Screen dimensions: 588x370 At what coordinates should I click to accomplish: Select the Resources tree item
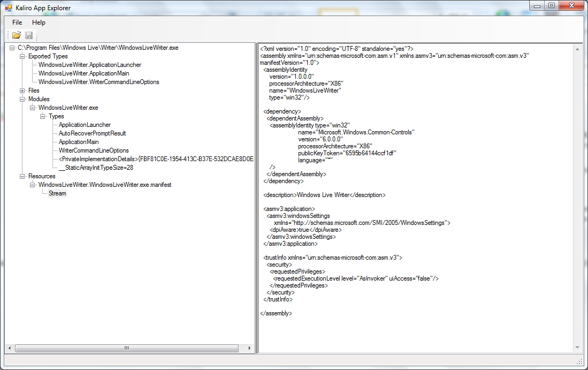[42, 176]
